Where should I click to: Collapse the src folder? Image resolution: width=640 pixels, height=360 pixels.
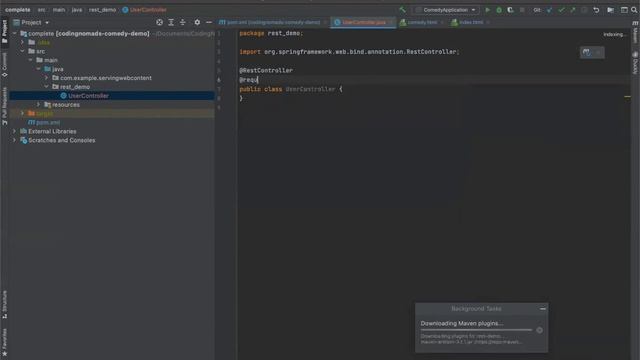coord(23,51)
